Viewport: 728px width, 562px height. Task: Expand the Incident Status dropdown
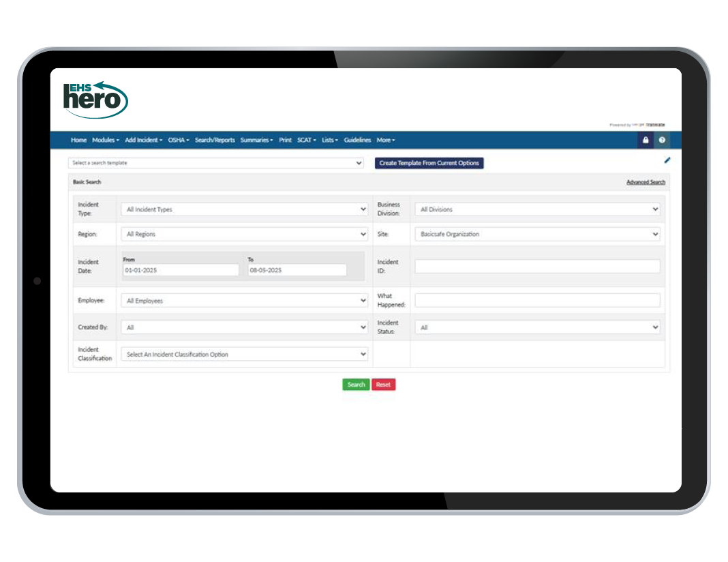point(538,327)
